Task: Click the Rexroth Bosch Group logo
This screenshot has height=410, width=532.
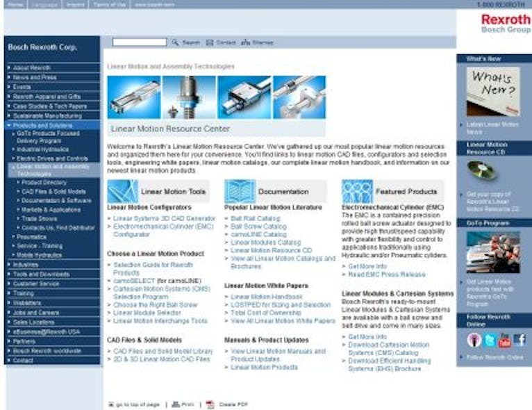Action: (506, 24)
